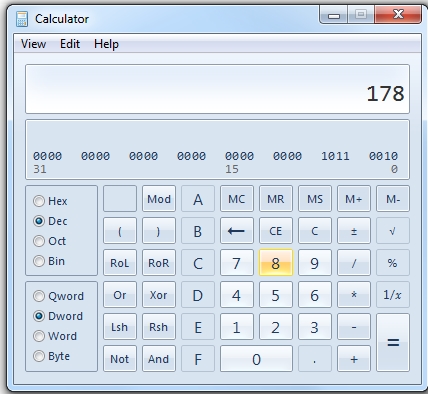Image resolution: width=428 pixels, height=394 pixels.
Task: Click the subtraction minus button
Action: click(354, 327)
